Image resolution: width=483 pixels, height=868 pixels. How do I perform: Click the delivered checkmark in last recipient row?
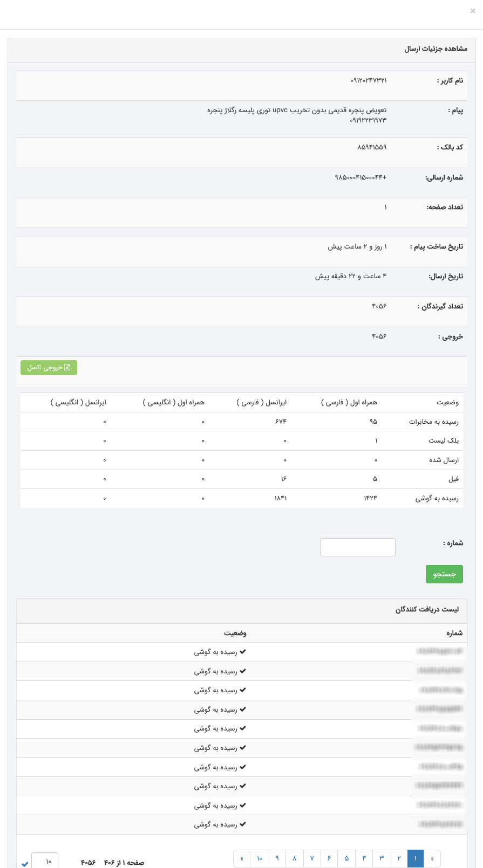pos(243,824)
